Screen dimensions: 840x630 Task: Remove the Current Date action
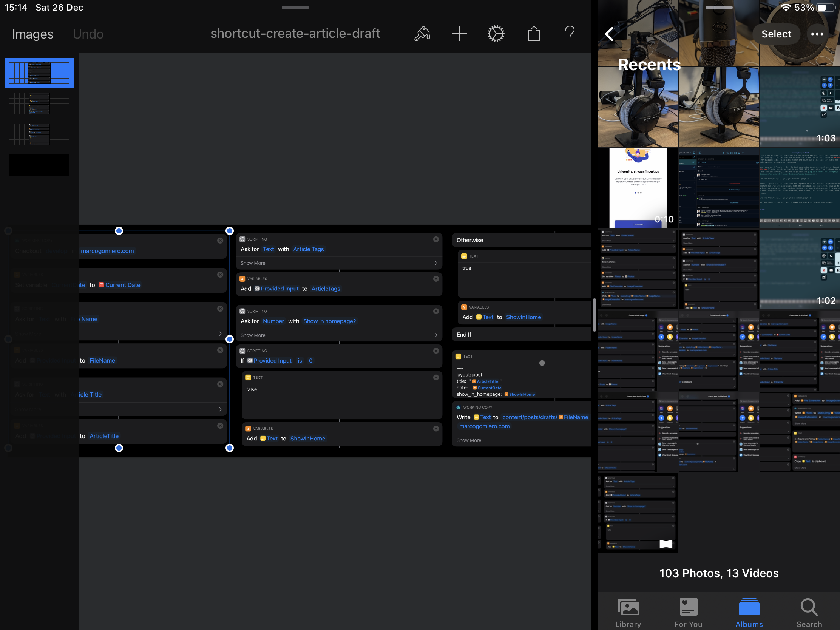click(220, 275)
